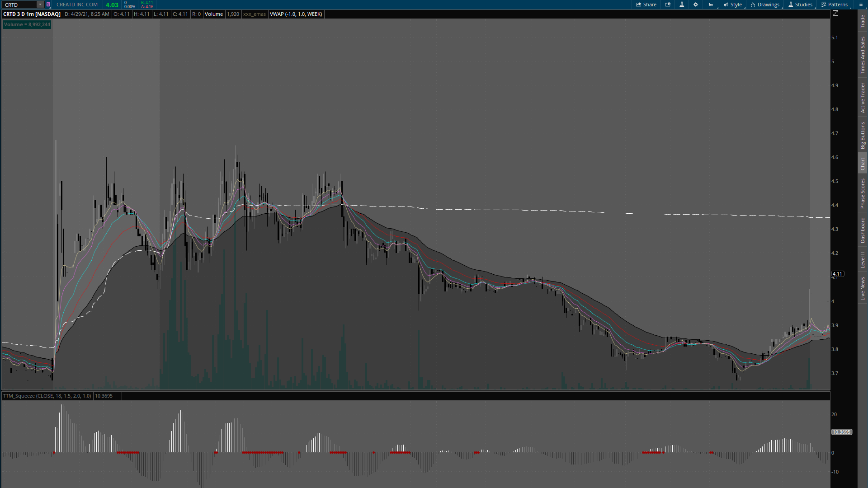868x488 pixels.
Task: Open chart settings gear icon
Action: 696,5
